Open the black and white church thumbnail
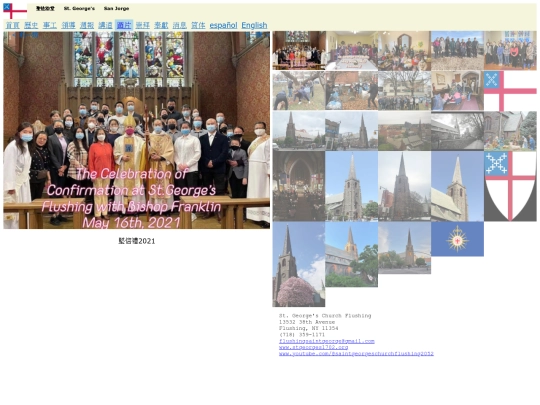540x405 pixels. [457, 131]
